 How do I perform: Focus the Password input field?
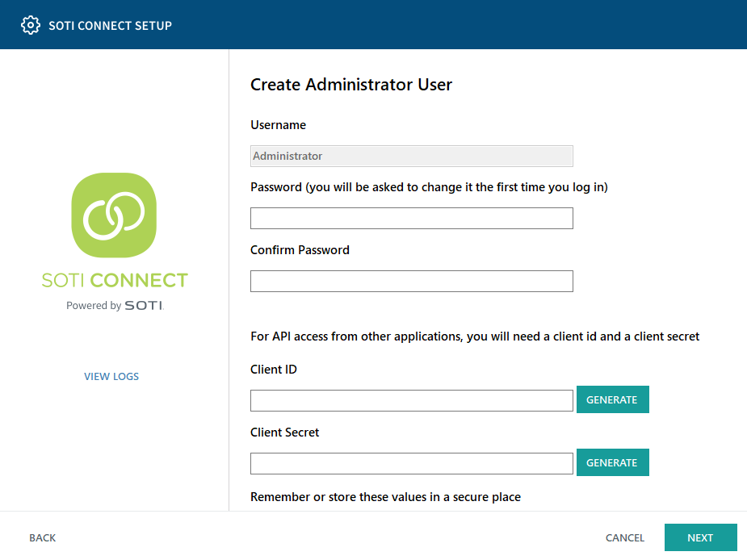coord(411,219)
